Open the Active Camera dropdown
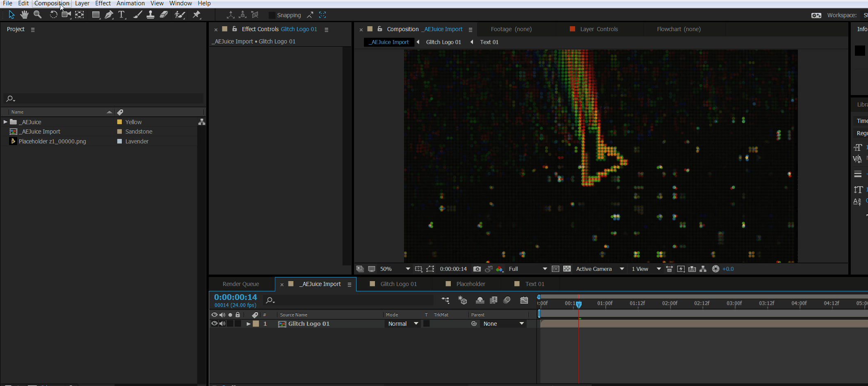Image resolution: width=868 pixels, height=386 pixels. pyautogui.click(x=600, y=269)
